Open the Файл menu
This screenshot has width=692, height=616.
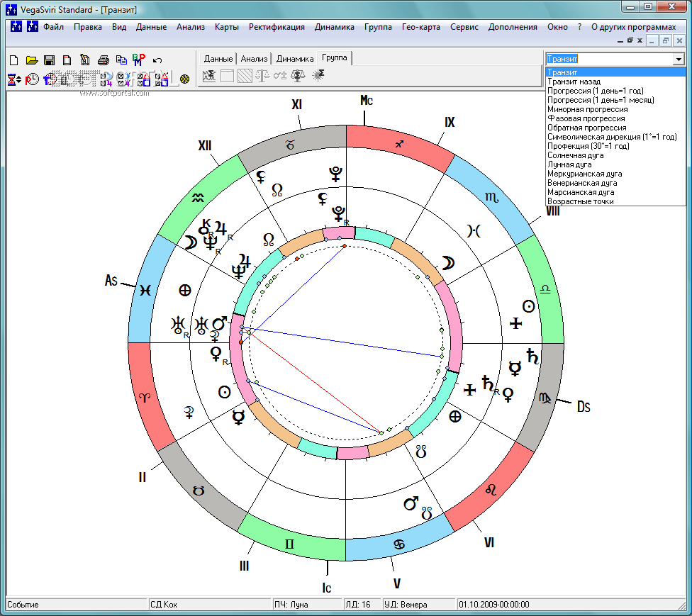(53, 27)
